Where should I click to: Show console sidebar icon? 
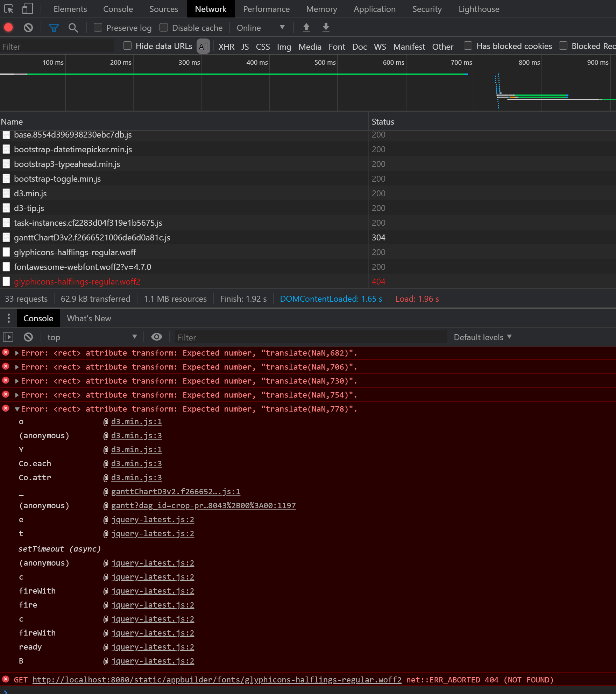click(8, 337)
